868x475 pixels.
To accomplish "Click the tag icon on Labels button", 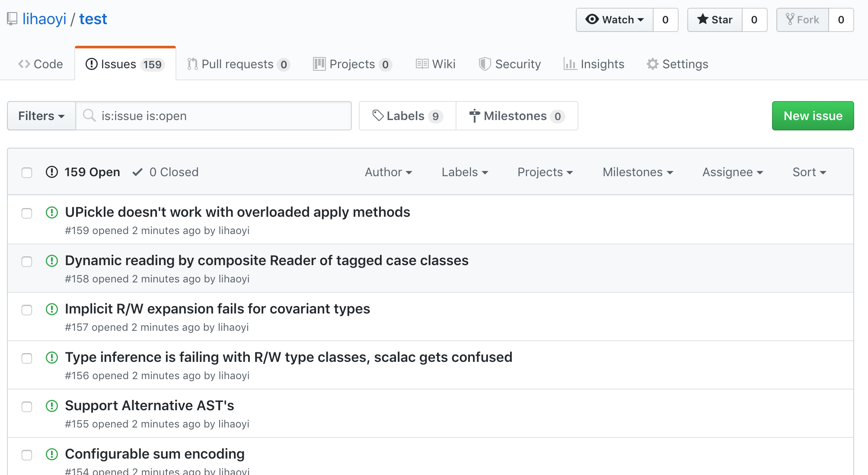I will [x=378, y=116].
